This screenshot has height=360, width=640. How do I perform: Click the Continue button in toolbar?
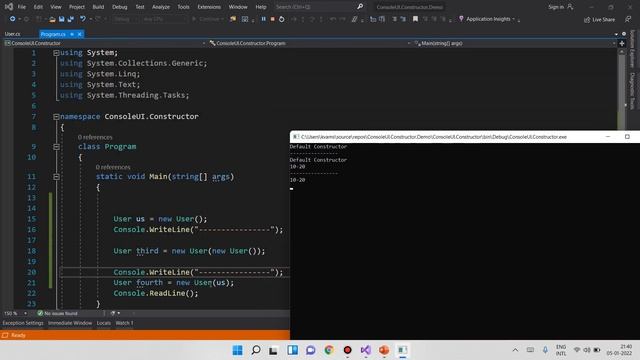[207, 19]
